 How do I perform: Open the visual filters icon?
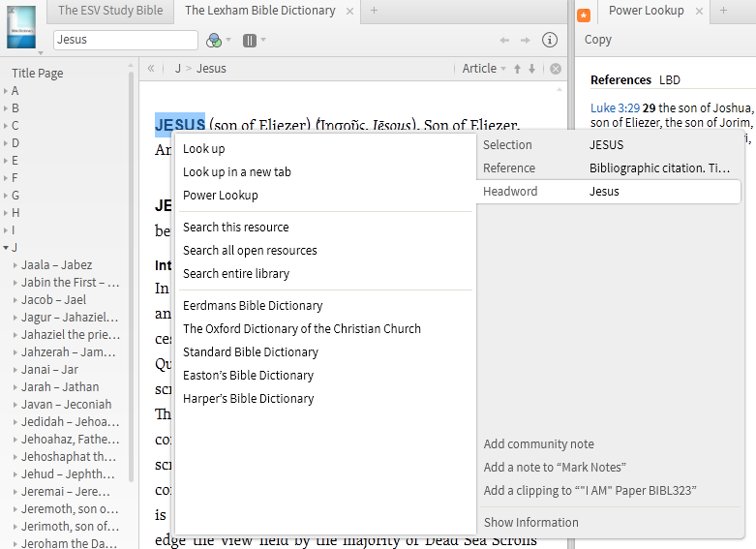(214, 40)
